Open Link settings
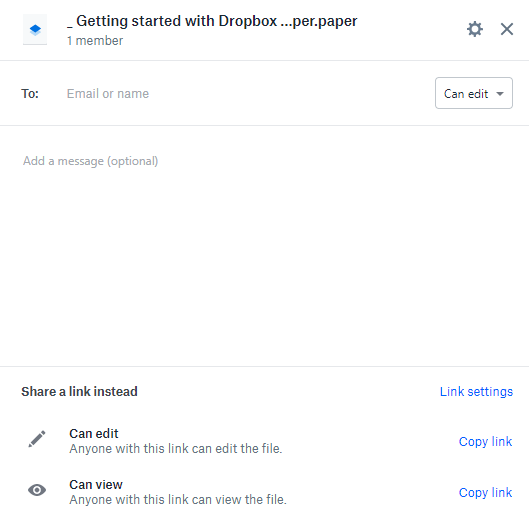 (476, 392)
